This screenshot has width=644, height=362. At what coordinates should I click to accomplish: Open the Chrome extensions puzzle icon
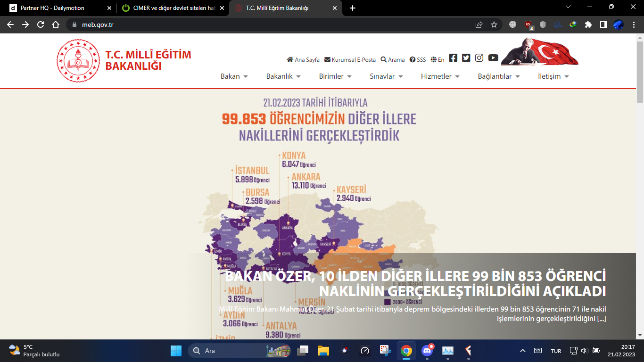click(x=588, y=25)
